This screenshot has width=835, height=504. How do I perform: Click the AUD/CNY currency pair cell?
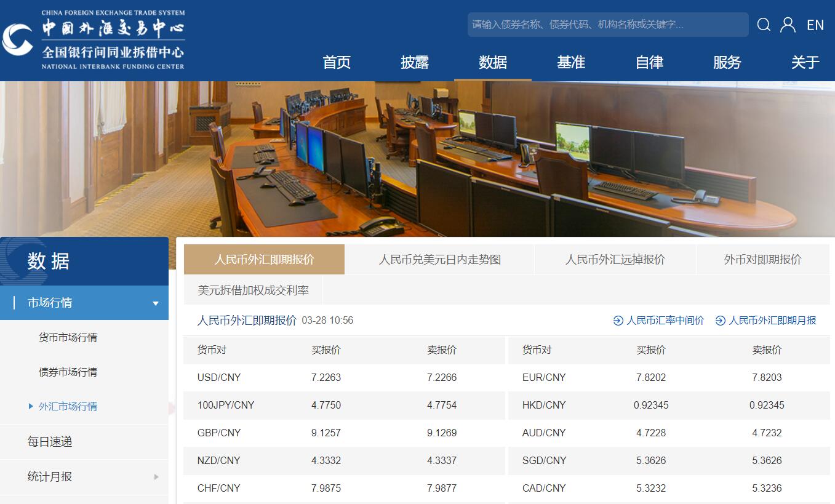coord(544,433)
